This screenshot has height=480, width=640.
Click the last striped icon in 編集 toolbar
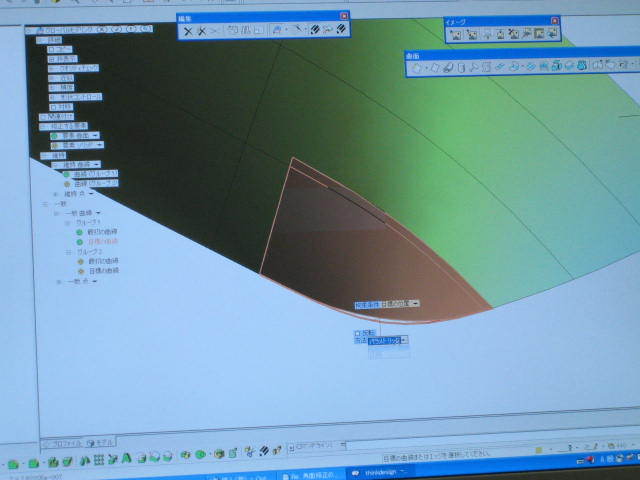(341, 29)
